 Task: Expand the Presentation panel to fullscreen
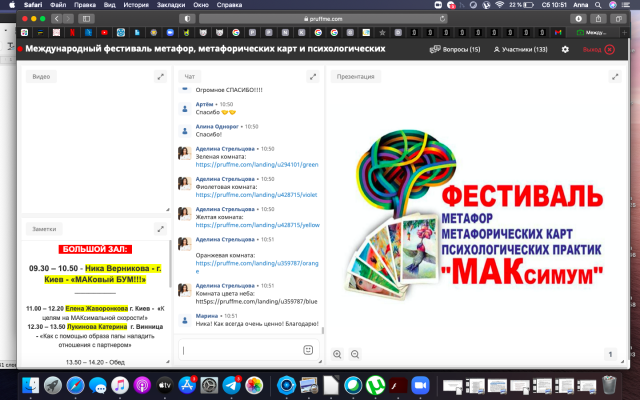[615, 76]
